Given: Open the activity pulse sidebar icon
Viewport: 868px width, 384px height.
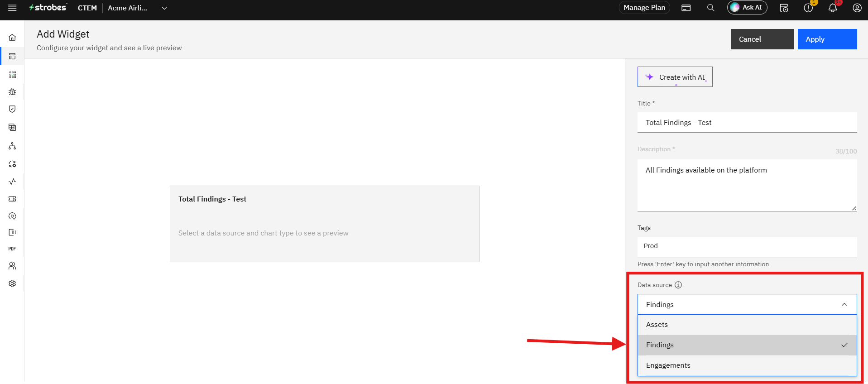Looking at the screenshot, I should pos(12,182).
